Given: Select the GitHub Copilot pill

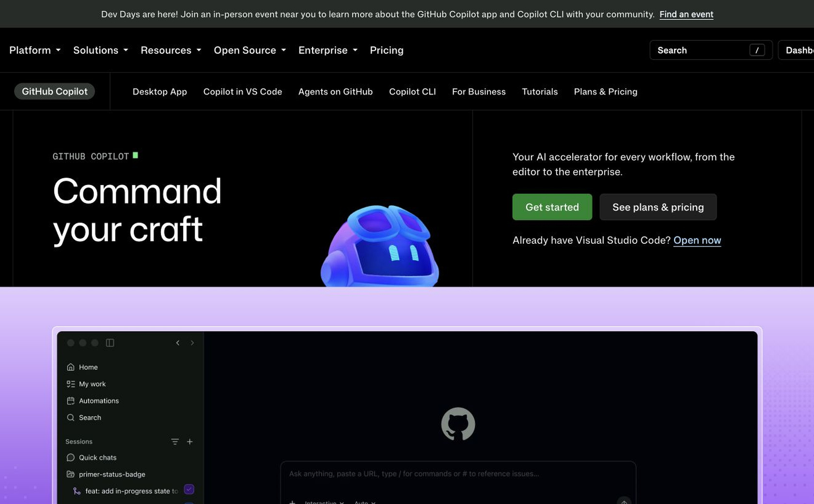Looking at the screenshot, I should click(55, 92).
